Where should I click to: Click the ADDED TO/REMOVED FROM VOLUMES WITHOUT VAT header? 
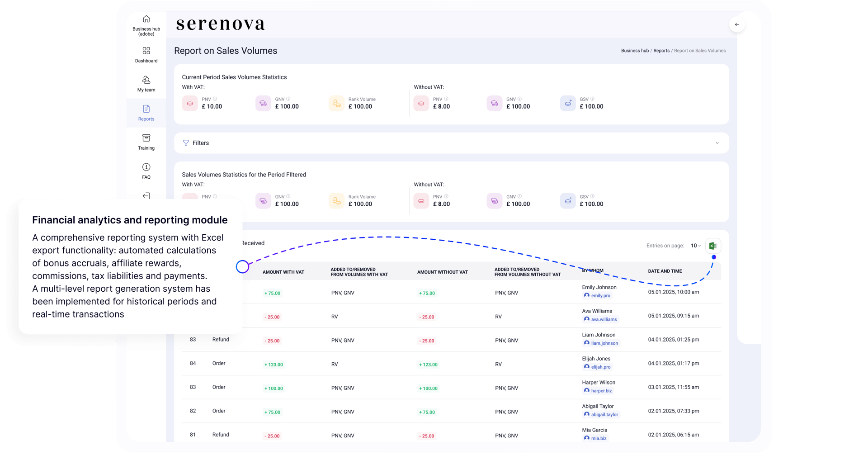(528, 272)
